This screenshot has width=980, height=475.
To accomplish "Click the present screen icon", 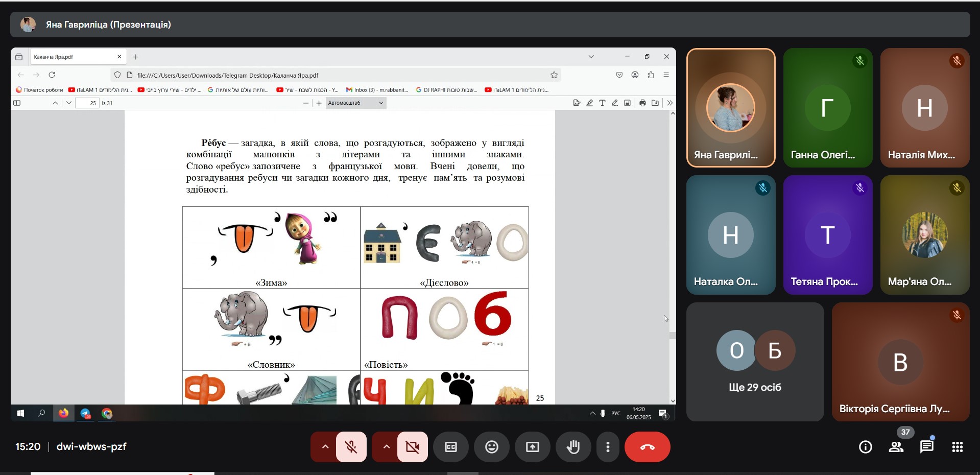I will [x=533, y=447].
